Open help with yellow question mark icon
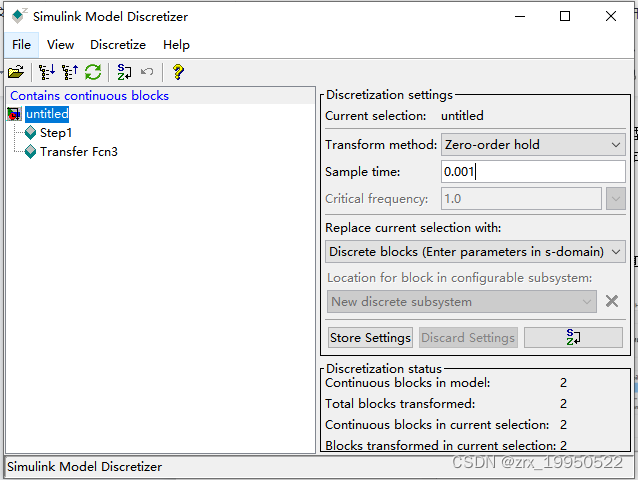Viewport: 638px width, 480px height. (x=178, y=72)
